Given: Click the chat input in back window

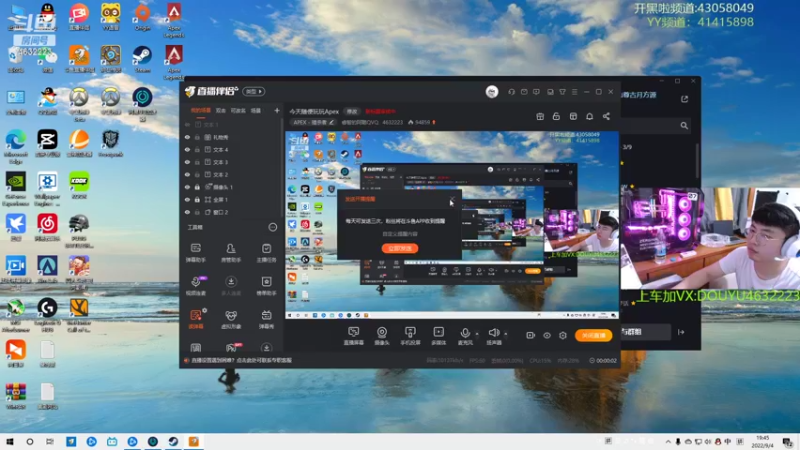Looking at the screenshot, I should pos(645,332).
